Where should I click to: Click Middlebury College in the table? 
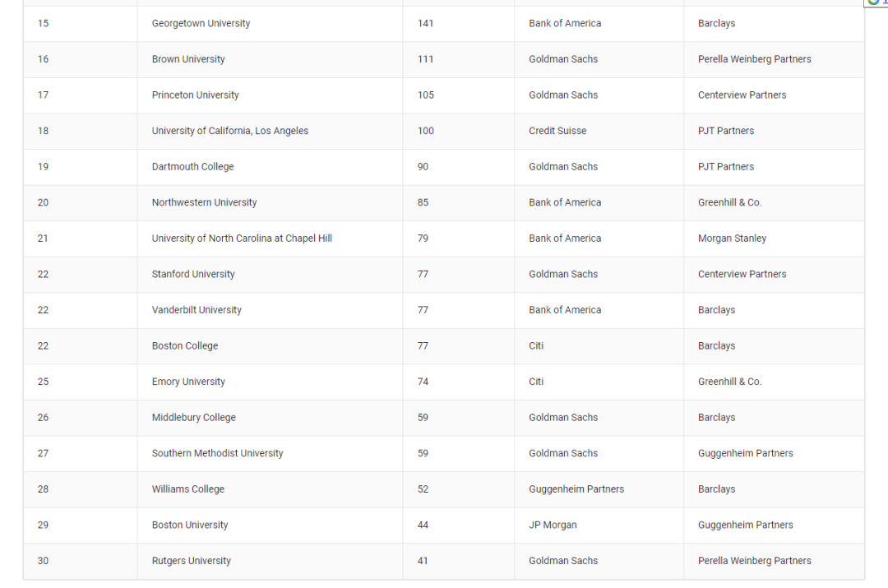click(x=194, y=417)
